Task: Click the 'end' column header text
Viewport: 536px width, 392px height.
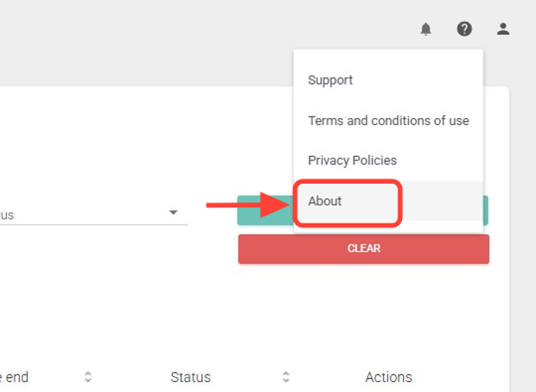Action: (x=17, y=377)
